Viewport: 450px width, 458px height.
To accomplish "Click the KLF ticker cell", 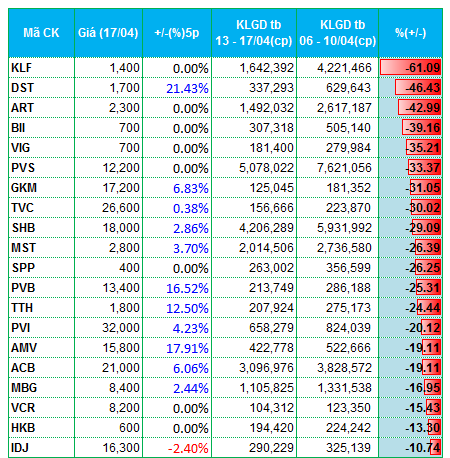I will coord(41,68).
